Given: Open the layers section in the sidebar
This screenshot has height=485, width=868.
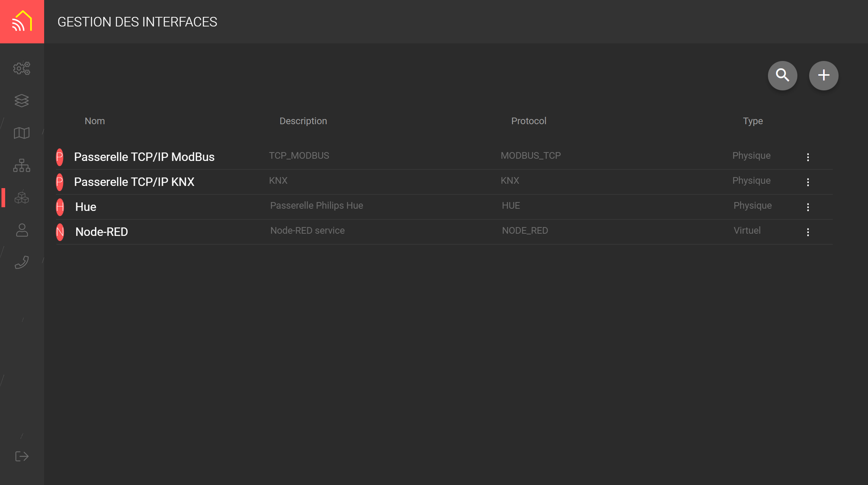Looking at the screenshot, I should pyautogui.click(x=22, y=101).
